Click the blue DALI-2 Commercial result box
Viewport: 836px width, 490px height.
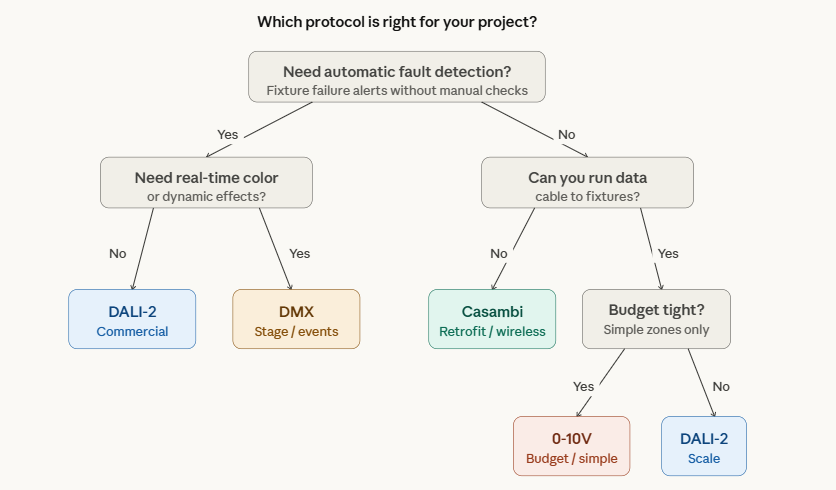(x=132, y=319)
